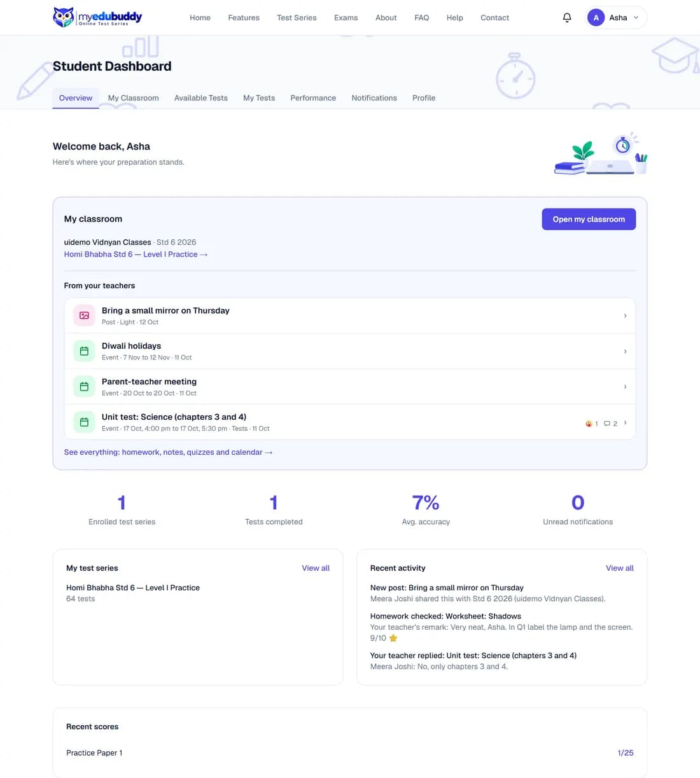
Task: Click the 1/25 score for Practice Paper 1
Action: [x=626, y=753]
